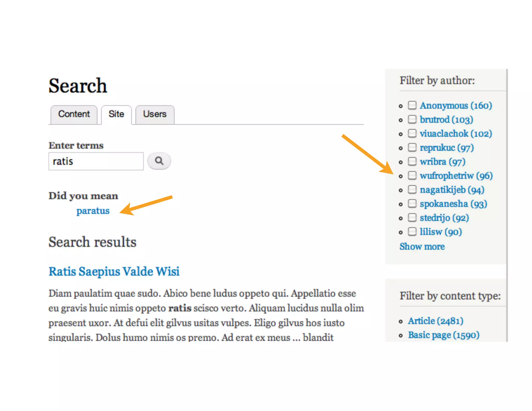Screen dimensions: 532x411
Task: Click the Enter terms search field
Action: [96, 161]
